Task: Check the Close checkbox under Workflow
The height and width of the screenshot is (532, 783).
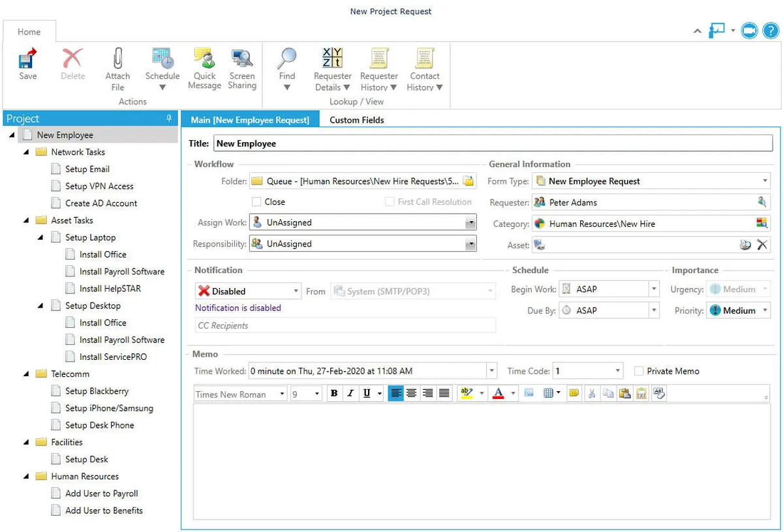Action: [x=257, y=202]
